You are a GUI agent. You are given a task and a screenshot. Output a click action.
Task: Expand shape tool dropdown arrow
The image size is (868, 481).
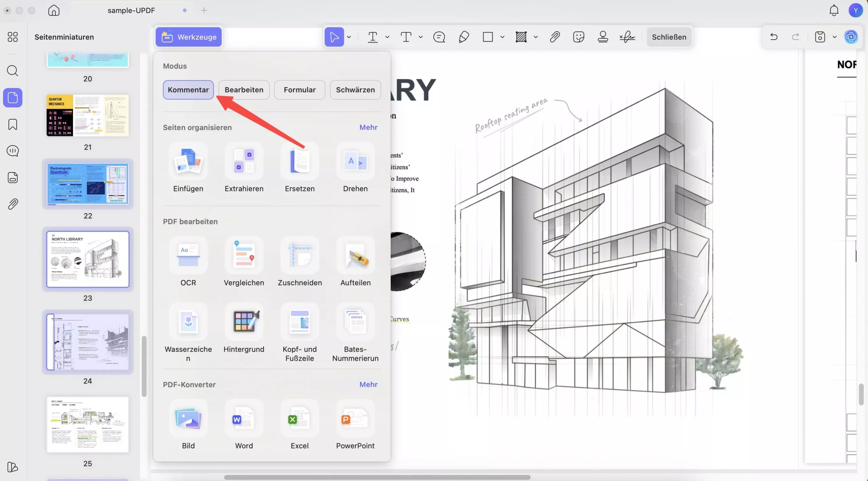click(x=502, y=37)
